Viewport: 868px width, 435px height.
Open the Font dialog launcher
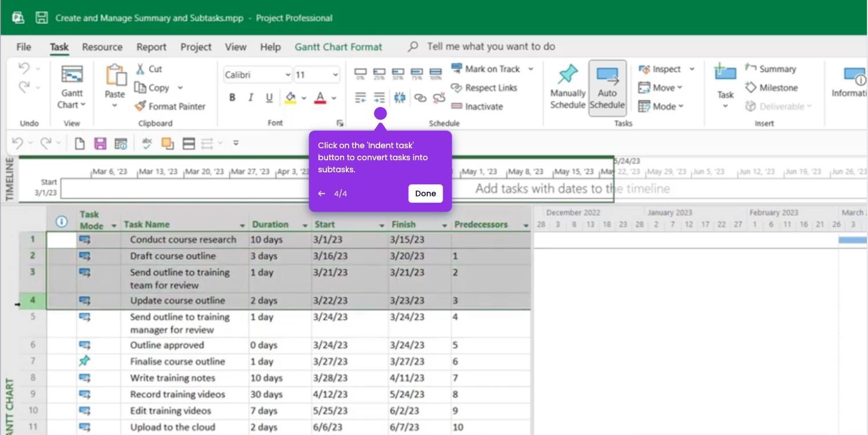(x=340, y=123)
